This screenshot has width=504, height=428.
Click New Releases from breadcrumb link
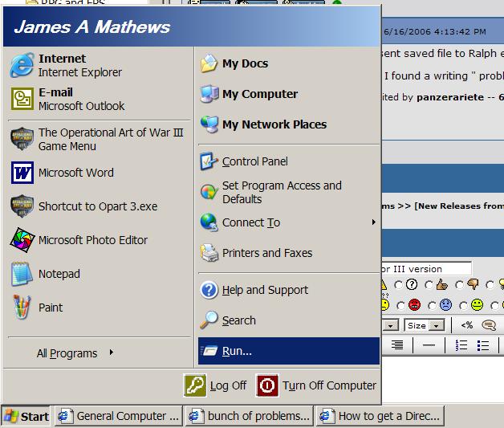460,206
